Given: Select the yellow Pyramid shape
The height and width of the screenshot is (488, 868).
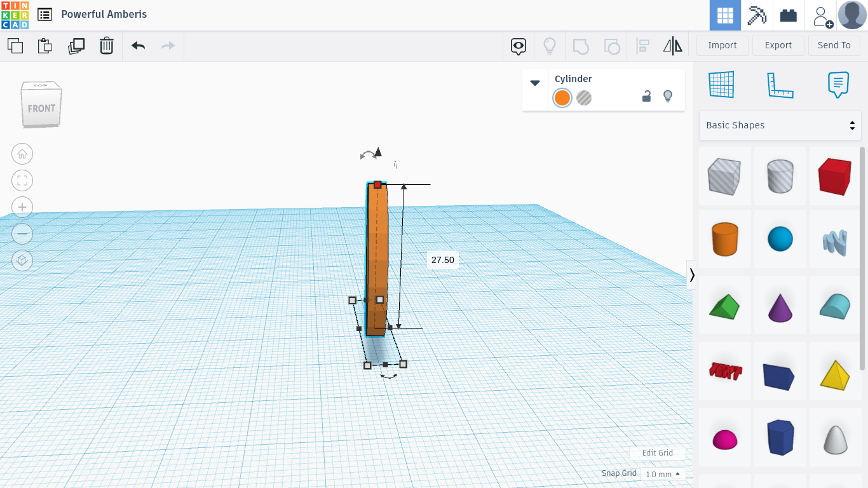Looking at the screenshot, I should point(836,372).
